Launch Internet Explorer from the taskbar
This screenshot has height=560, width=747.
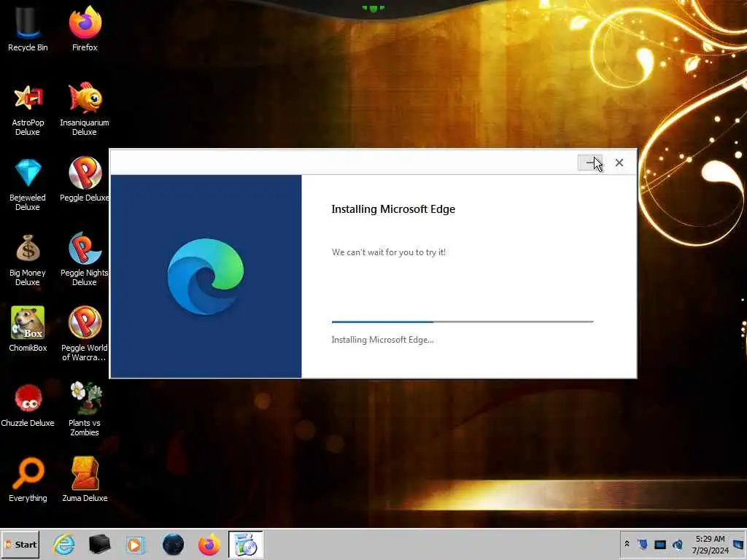coord(64,544)
